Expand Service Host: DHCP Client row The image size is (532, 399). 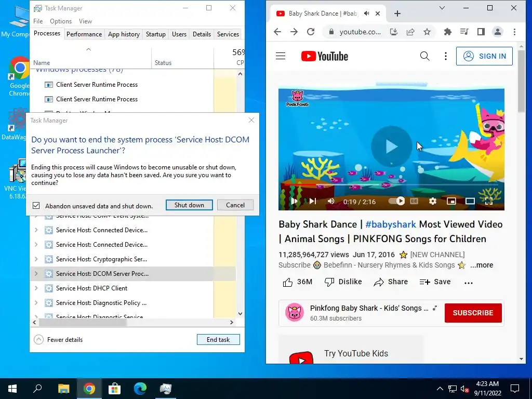pos(36,288)
